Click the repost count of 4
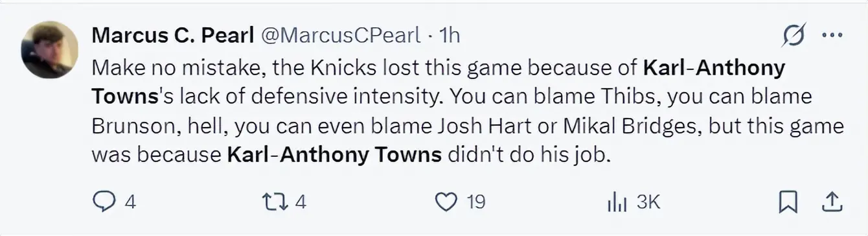The image size is (868, 236). (300, 203)
